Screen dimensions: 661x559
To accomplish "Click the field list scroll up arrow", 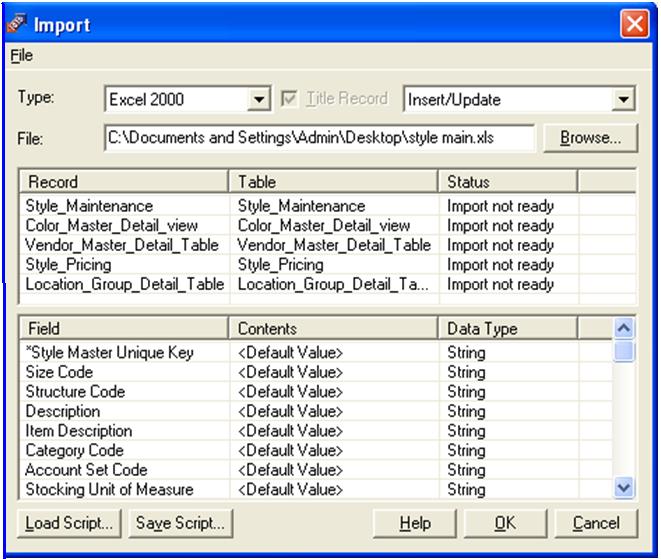I will click(x=624, y=328).
